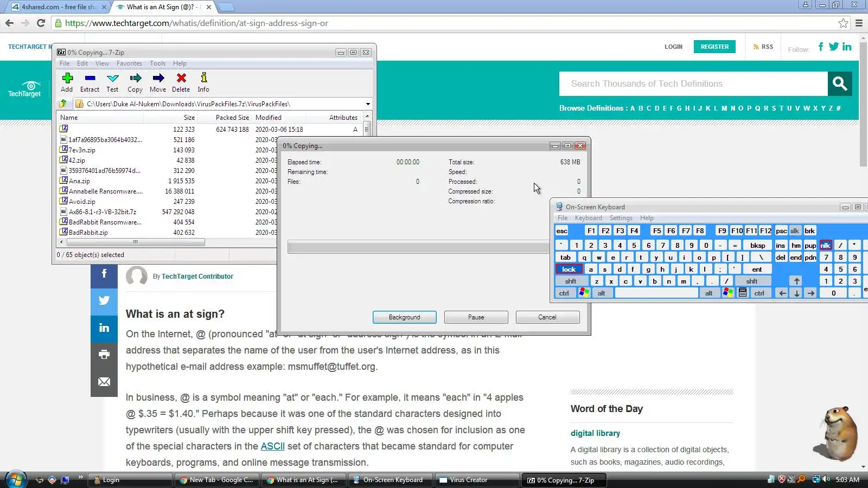Toggle the slk key on On-Screen Keyboard
The width and height of the screenshot is (868, 488).
(795, 230)
